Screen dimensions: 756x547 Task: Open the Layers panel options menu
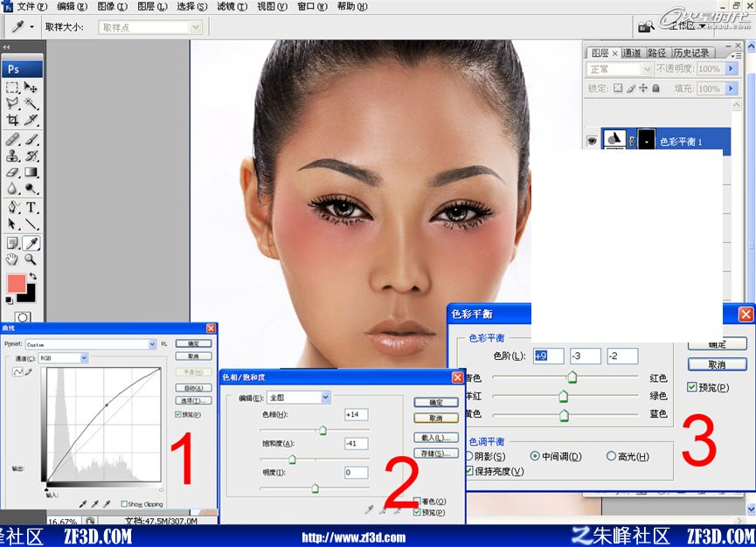[x=735, y=55]
